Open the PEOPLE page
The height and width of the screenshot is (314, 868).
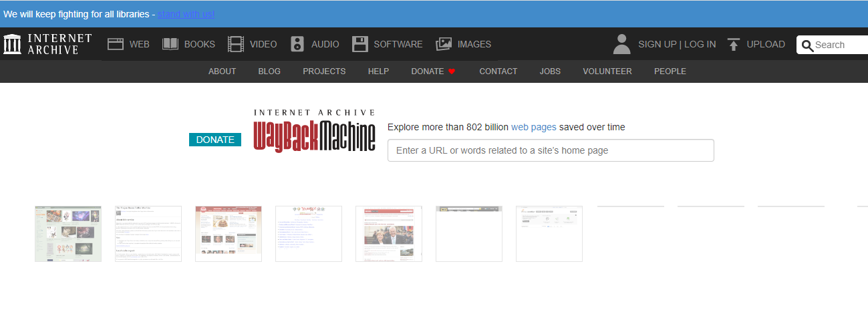670,71
